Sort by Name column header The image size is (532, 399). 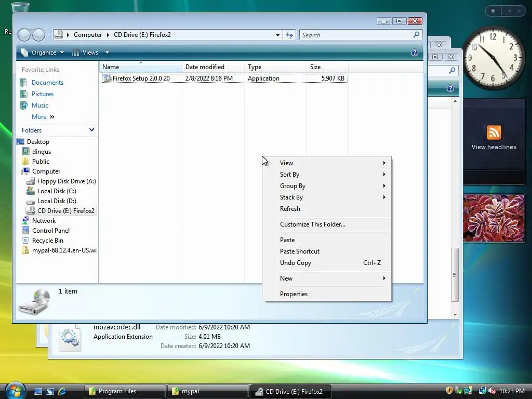pyautogui.click(x=141, y=67)
